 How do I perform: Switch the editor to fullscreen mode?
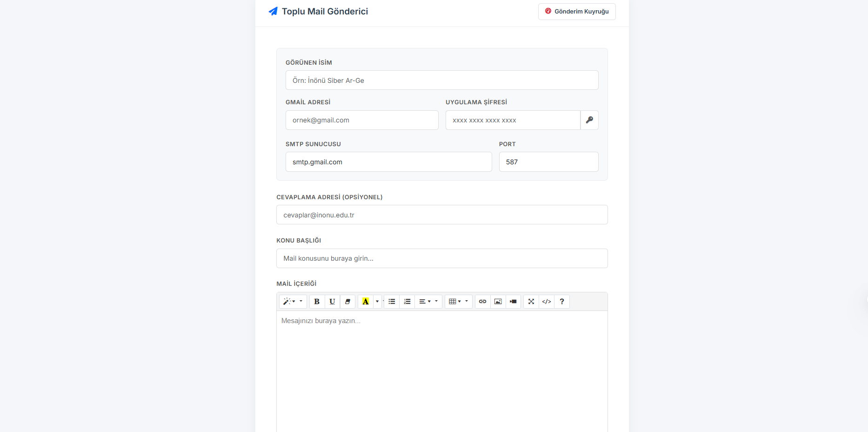(x=531, y=302)
